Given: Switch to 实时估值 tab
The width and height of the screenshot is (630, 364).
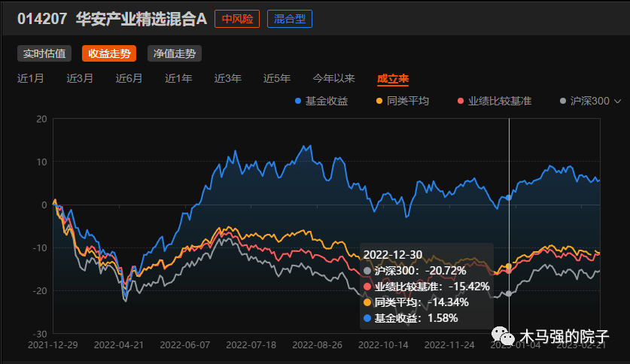Looking at the screenshot, I should point(44,53).
